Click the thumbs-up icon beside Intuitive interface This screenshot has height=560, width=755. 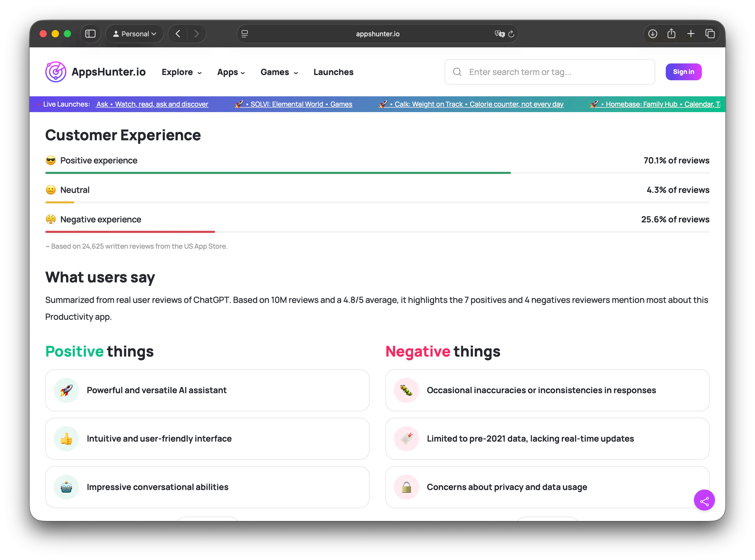click(x=66, y=439)
